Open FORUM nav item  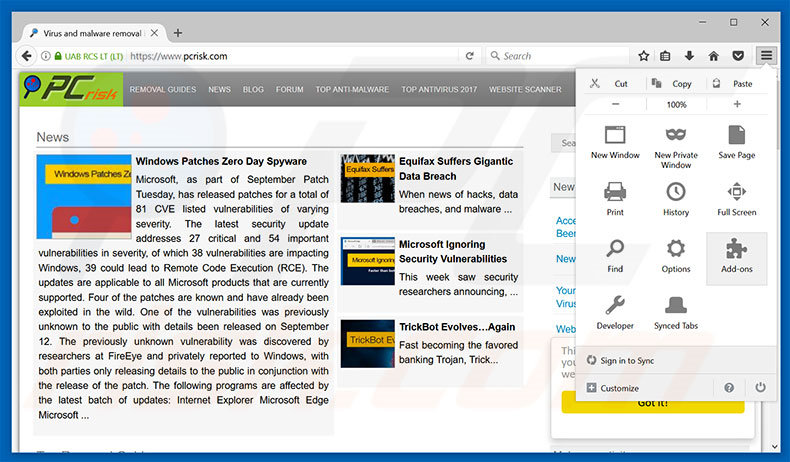pyautogui.click(x=289, y=89)
